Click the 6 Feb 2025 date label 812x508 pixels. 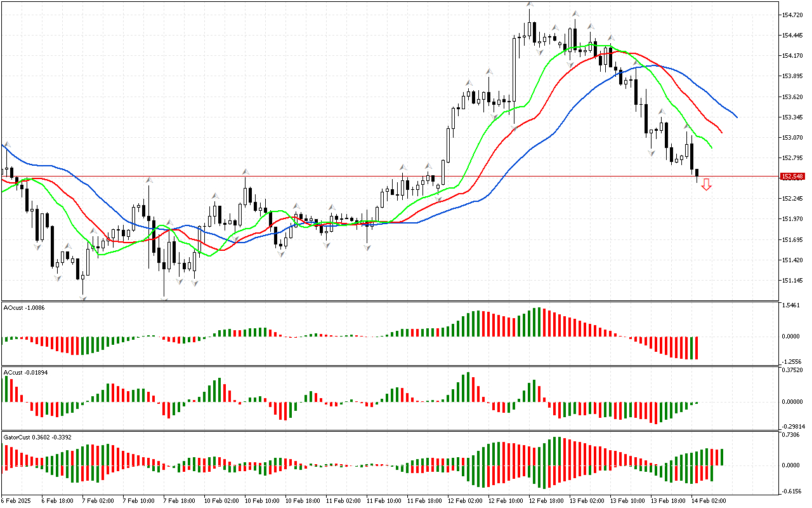(16, 500)
